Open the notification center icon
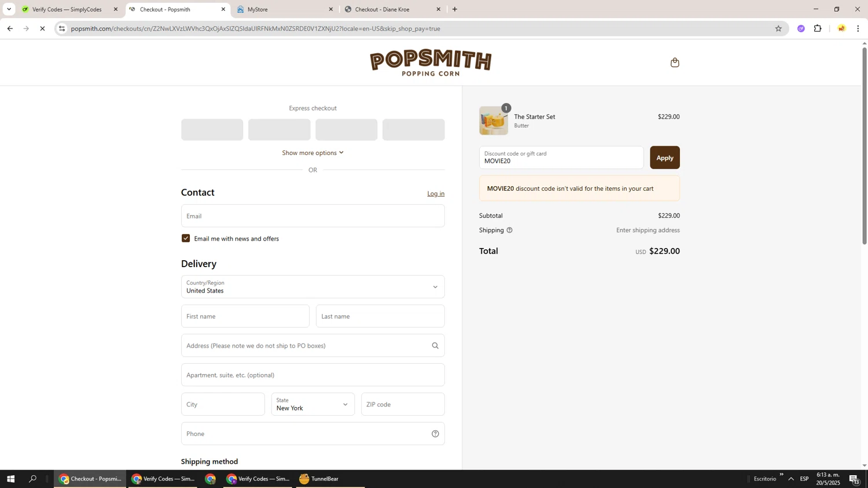The height and width of the screenshot is (488, 868). 854,479
